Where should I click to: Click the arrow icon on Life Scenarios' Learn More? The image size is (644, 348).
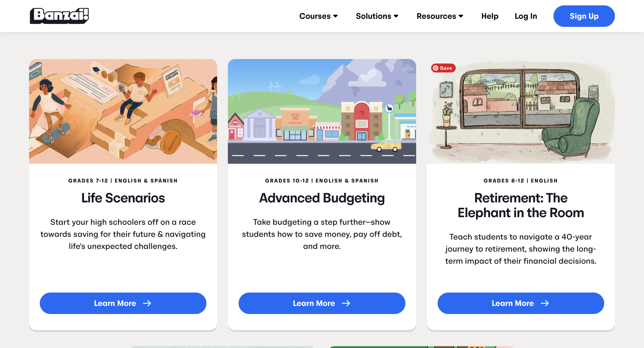point(147,303)
